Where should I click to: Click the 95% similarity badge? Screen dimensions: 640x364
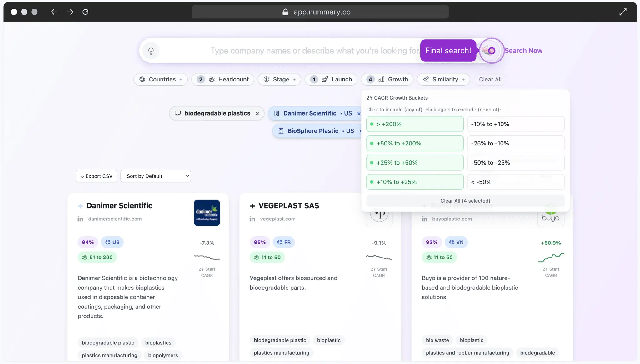click(260, 242)
